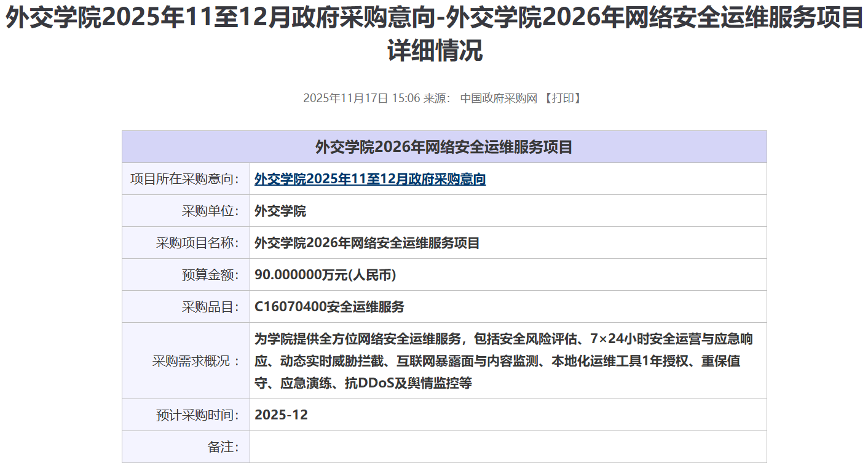Click the 【打印】 print link
The image size is (868, 468).
[x=562, y=98]
